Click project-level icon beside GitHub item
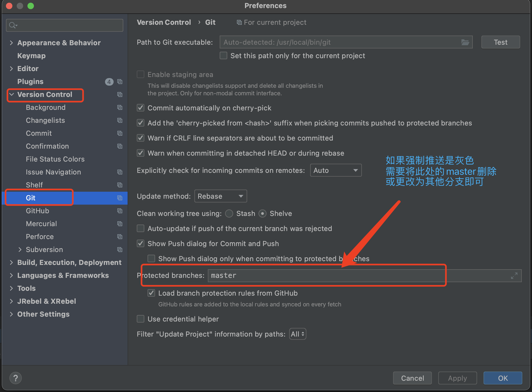Screen dimensions: 532x392 pyautogui.click(x=120, y=211)
